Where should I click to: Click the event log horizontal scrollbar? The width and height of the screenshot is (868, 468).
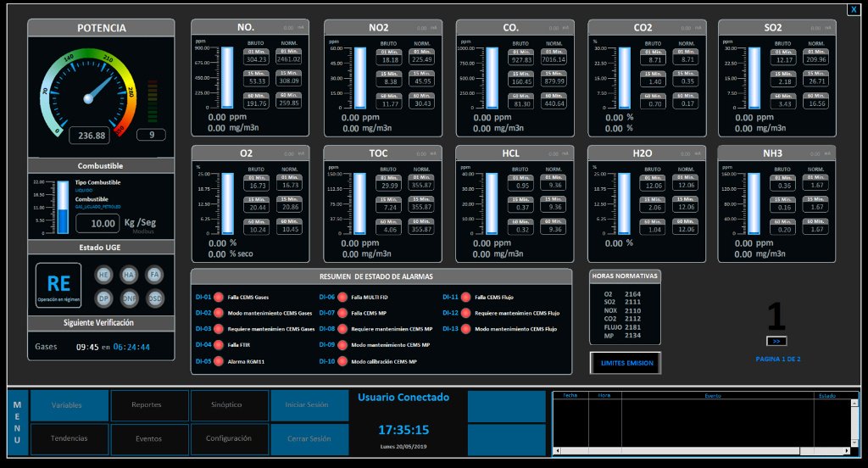pos(703,451)
